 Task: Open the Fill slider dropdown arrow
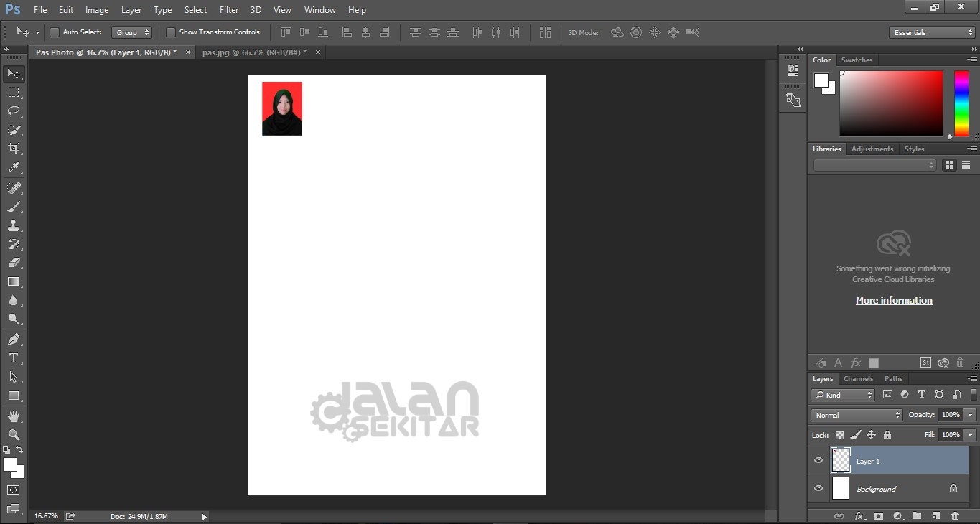[x=971, y=435]
